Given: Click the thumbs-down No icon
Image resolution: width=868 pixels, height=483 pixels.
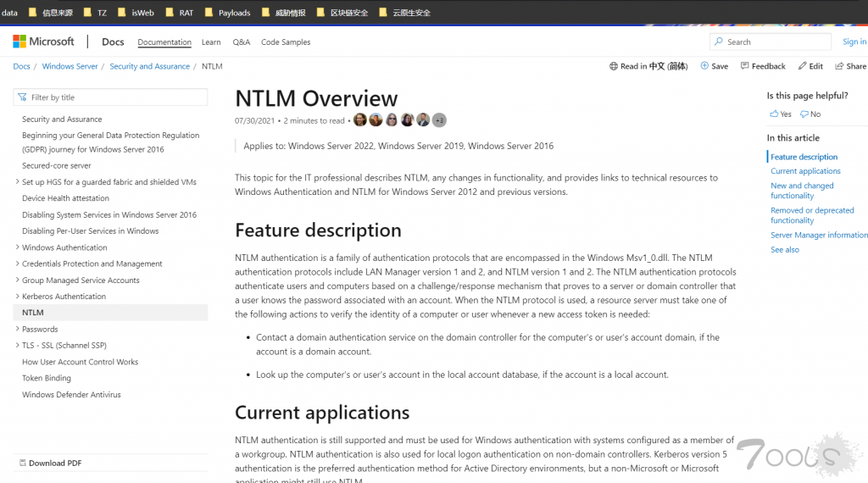Looking at the screenshot, I should pyautogui.click(x=804, y=114).
